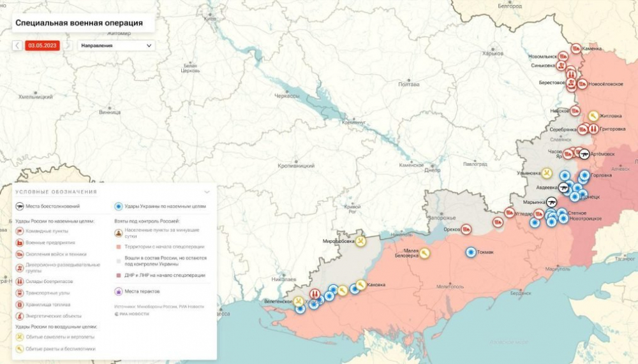Click the downed missile marker near Житловка

pos(593,116)
